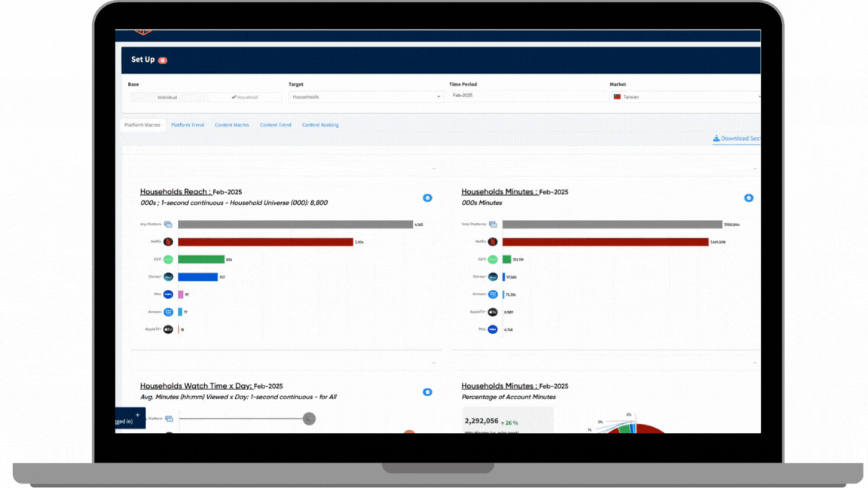This screenshot has height=488, width=868.
Task: Click the blue Disney+ reach bar
Action: [197, 276]
